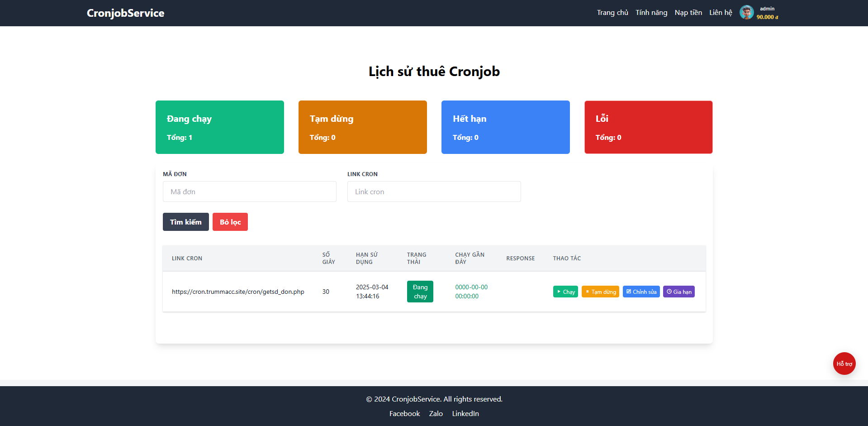Navigate to Nạp tiền page
This screenshot has height=426, width=868.
click(x=688, y=13)
